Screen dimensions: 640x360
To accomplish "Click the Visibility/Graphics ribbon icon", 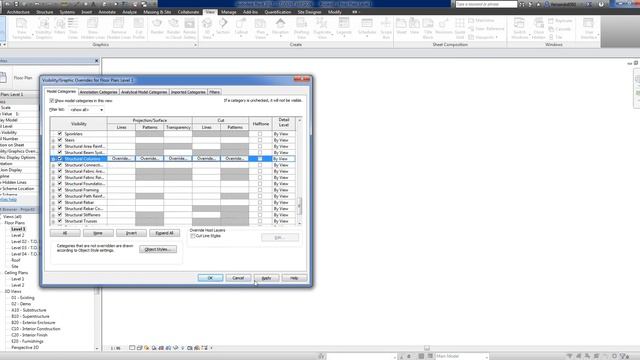I will point(44,28).
